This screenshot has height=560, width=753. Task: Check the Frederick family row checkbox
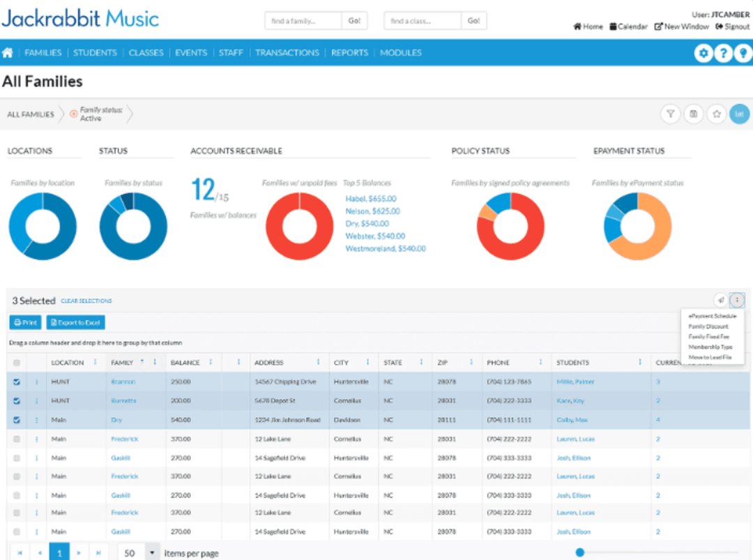tap(16, 438)
